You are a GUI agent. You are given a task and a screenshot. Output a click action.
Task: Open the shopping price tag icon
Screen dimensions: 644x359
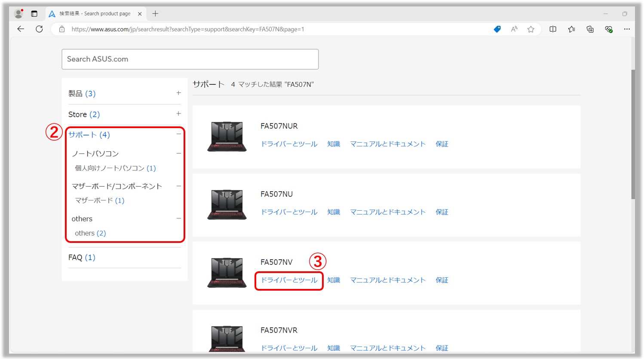(x=497, y=29)
